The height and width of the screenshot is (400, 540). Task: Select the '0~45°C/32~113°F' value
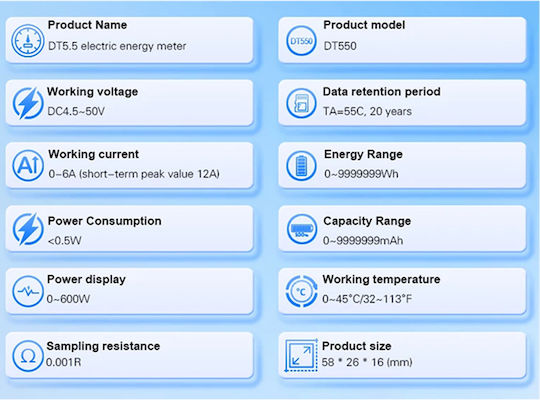point(367,299)
